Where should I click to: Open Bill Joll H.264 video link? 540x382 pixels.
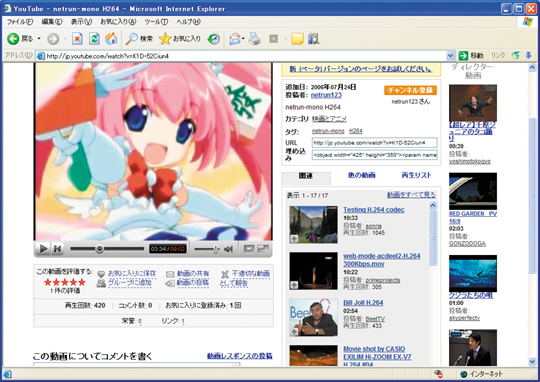click(x=363, y=303)
